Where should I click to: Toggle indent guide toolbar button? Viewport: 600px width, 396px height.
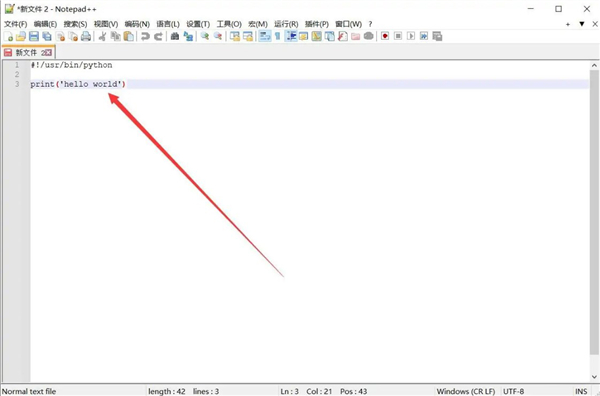(291, 36)
